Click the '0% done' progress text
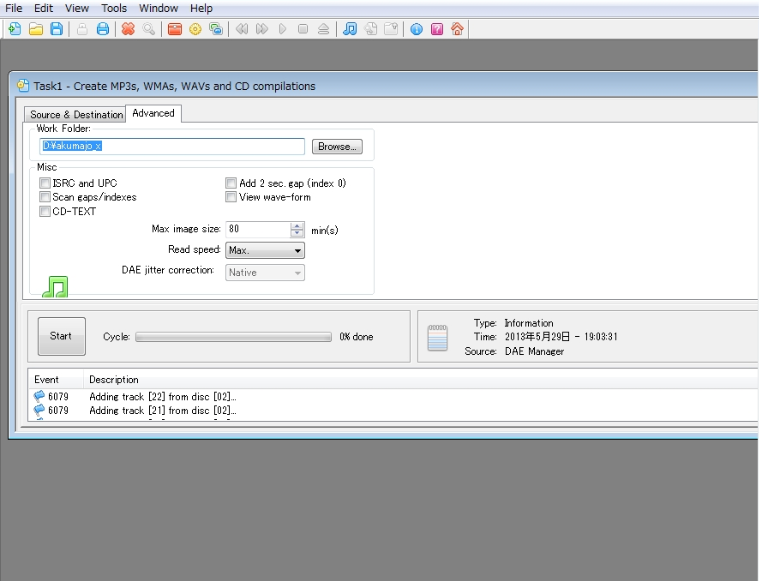Viewport: 759px width, 581px height. [356, 337]
